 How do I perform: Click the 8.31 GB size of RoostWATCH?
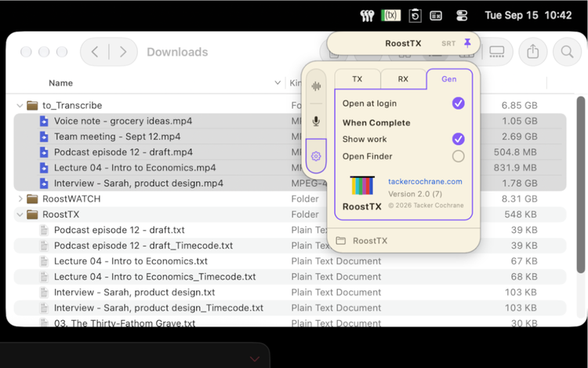(519, 199)
